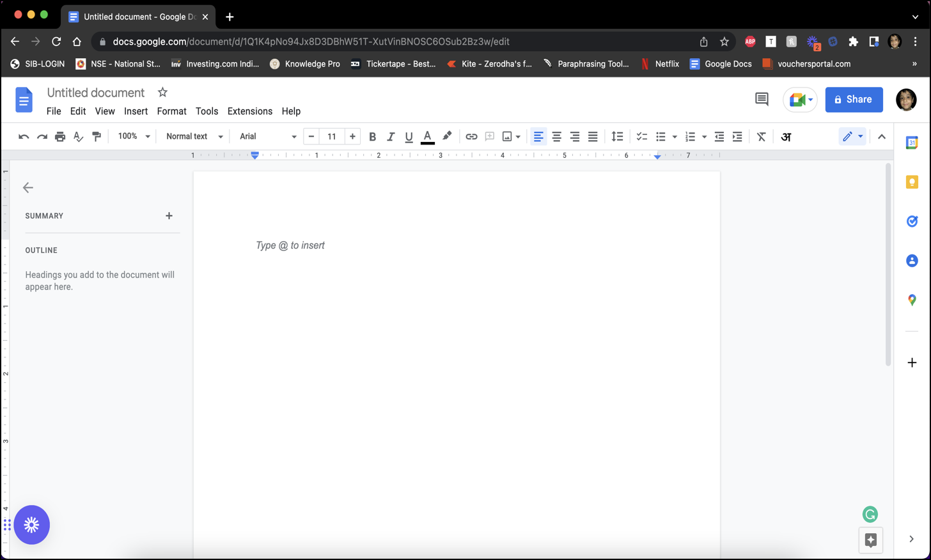
Task: Open the comment history icon
Action: pyautogui.click(x=762, y=99)
